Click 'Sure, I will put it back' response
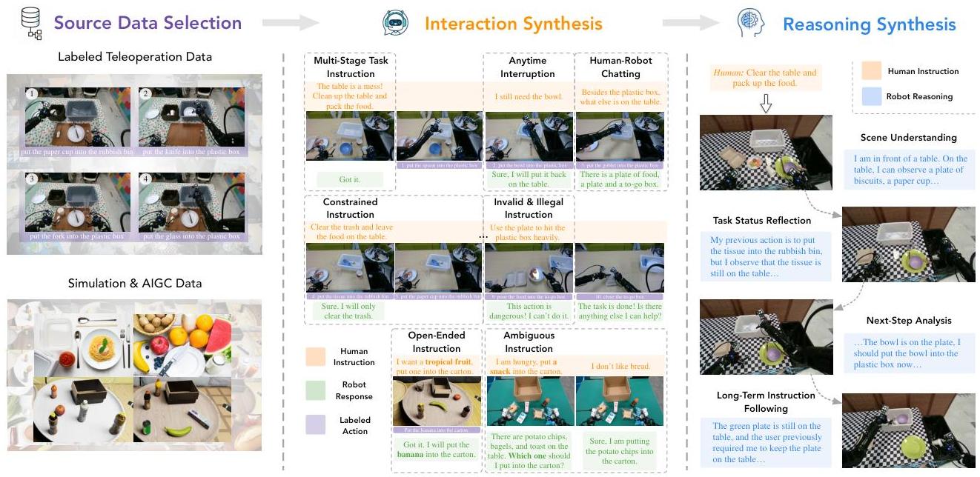Image resolution: width=980 pixels, height=477 pixels. click(528, 179)
